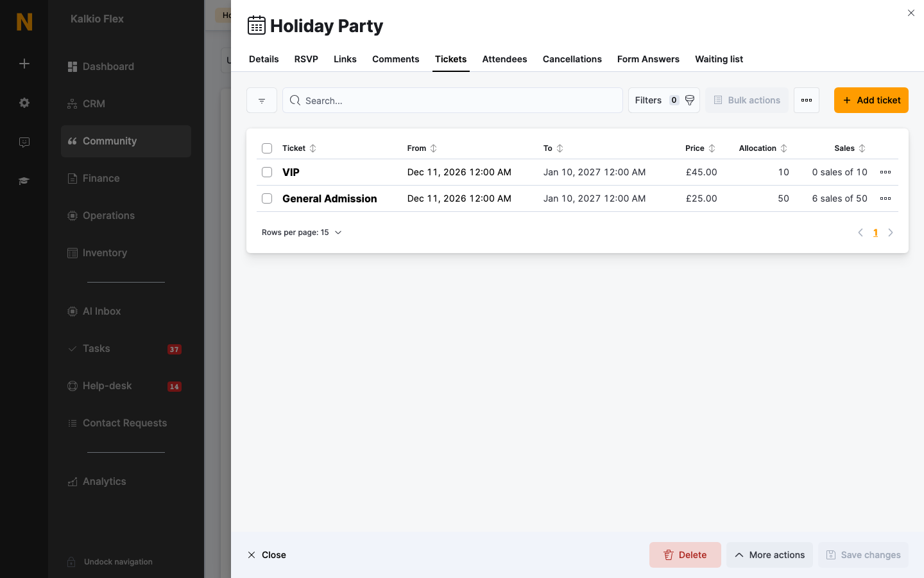The height and width of the screenshot is (578, 924).
Task: Sort table by To column
Action: 560,148
